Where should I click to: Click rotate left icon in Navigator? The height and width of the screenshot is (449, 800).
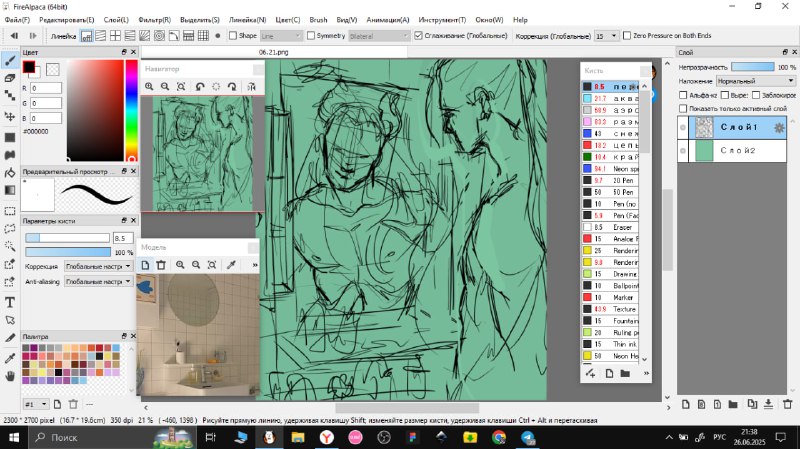click(200, 87)
